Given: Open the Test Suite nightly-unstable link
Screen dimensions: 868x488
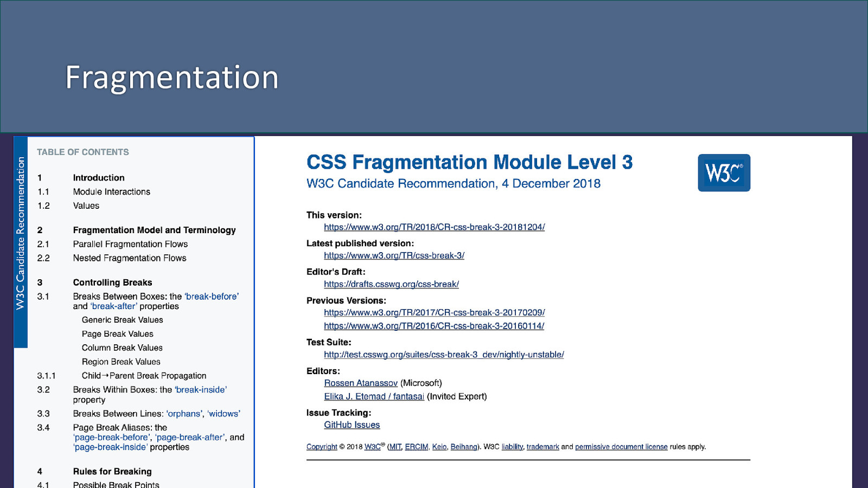Looking at the screenshot, I should click(444, 355).
